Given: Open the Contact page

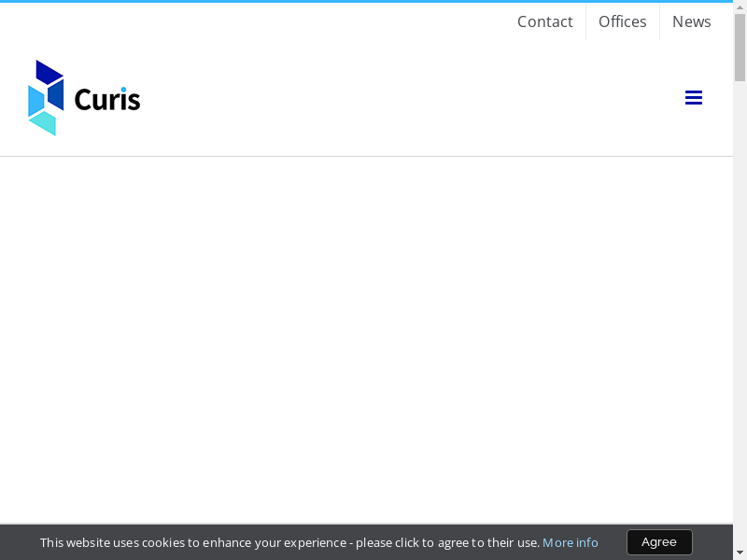Looking at the screenshot, I should [x=544, y=21].
